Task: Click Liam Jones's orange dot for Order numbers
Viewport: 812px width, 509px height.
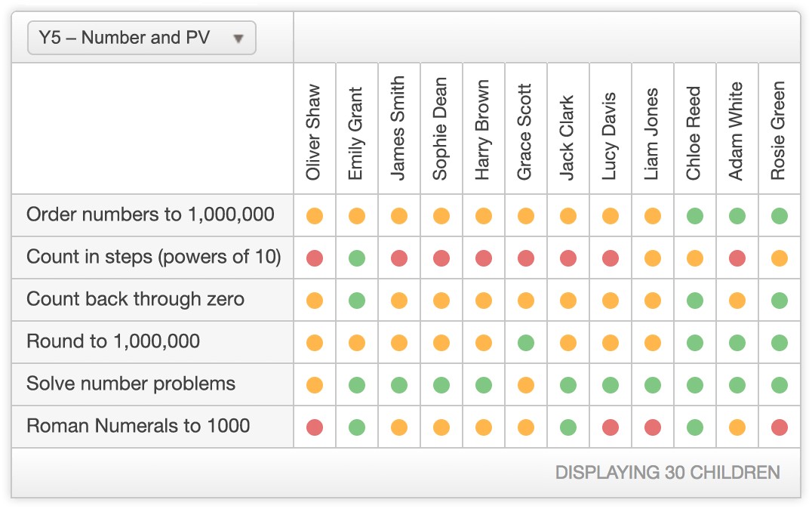Action: (653, 216)
